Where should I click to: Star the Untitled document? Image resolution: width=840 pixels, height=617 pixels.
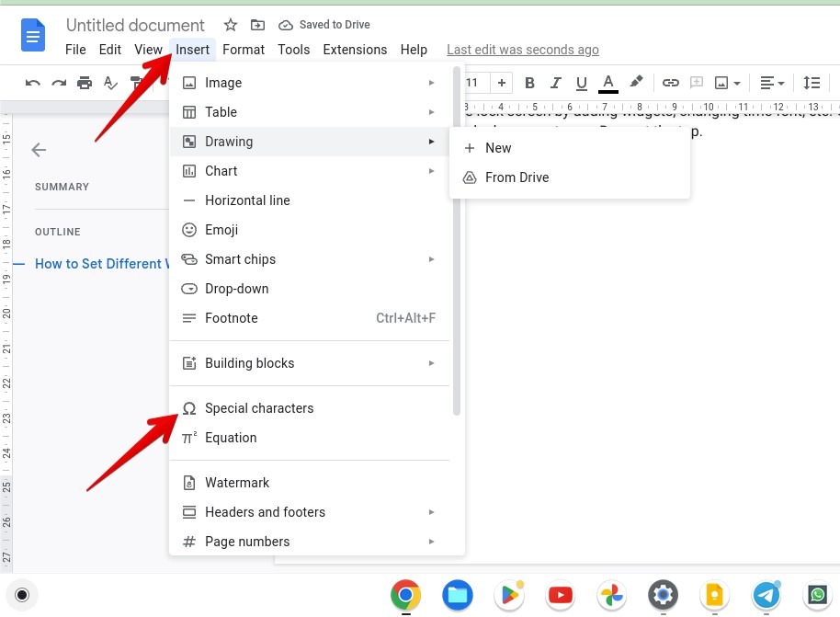231,25
